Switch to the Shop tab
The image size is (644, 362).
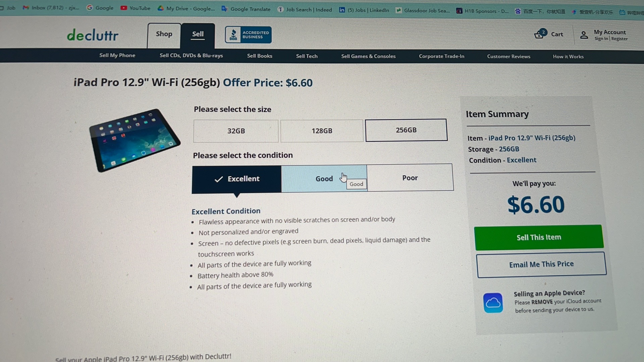point(164,34)
